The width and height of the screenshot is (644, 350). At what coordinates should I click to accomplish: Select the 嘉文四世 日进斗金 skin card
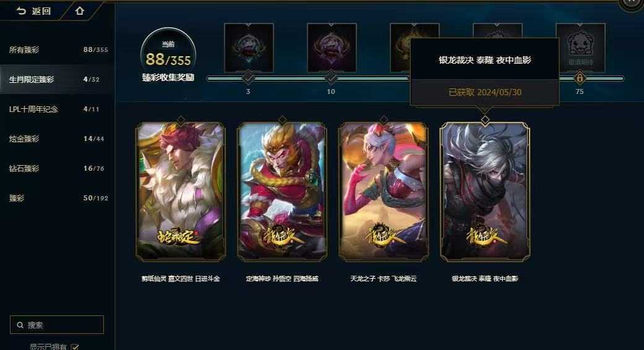tap(181, 192)
